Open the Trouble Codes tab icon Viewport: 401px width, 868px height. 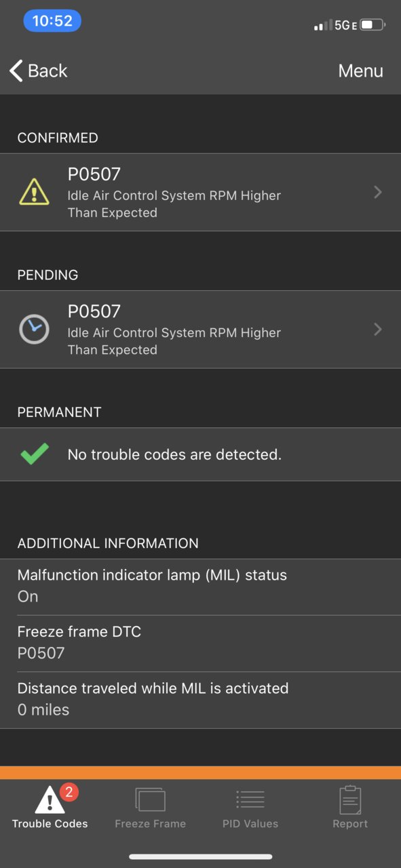click(50, 800)
